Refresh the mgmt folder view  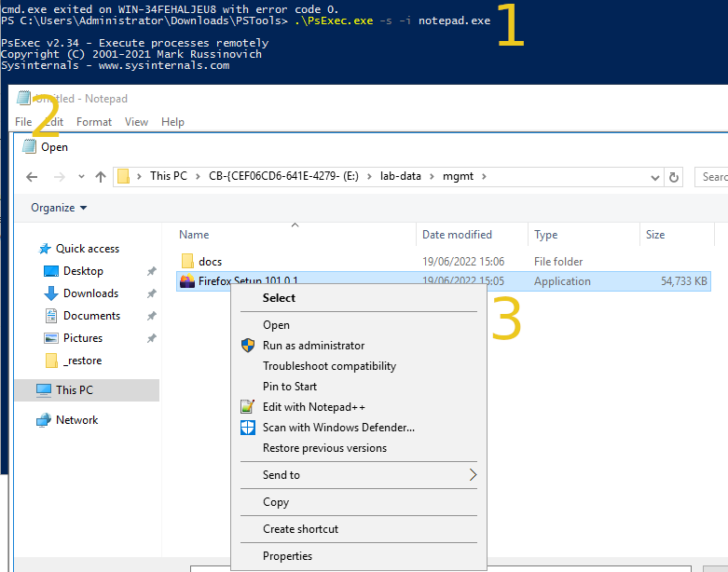pyautogui.click(x=674, y=177)
